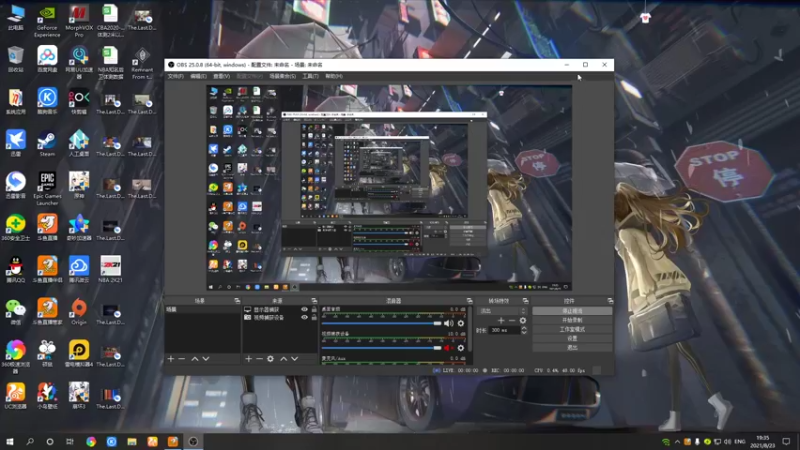Decrease transition duration with down arrow
Screen dimensions: 800x450
pyautogui.click(x=523, y=332)
